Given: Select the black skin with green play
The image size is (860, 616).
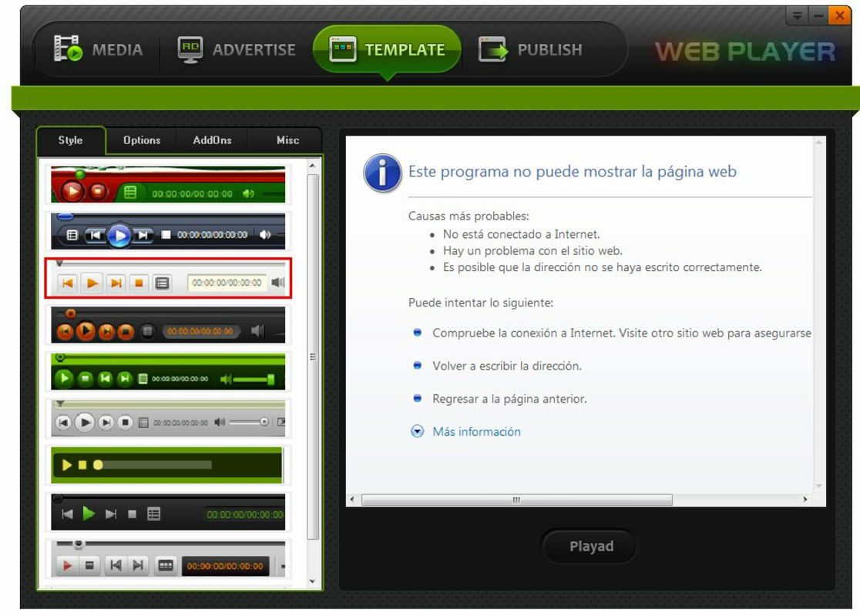Looking at the screenshot, I should point(168,511).
